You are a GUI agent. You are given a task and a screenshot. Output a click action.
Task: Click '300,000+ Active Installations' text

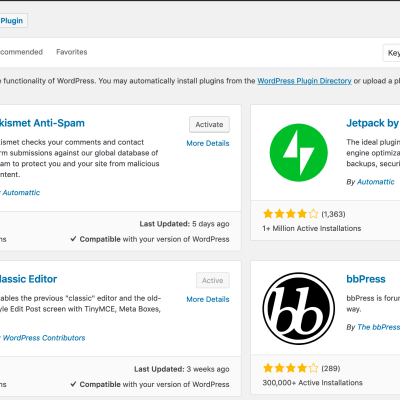coord(312,383)
